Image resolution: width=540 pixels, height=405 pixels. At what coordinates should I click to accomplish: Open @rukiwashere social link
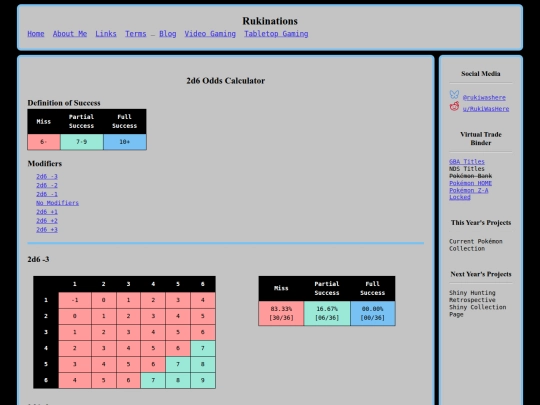coord(484,97)
